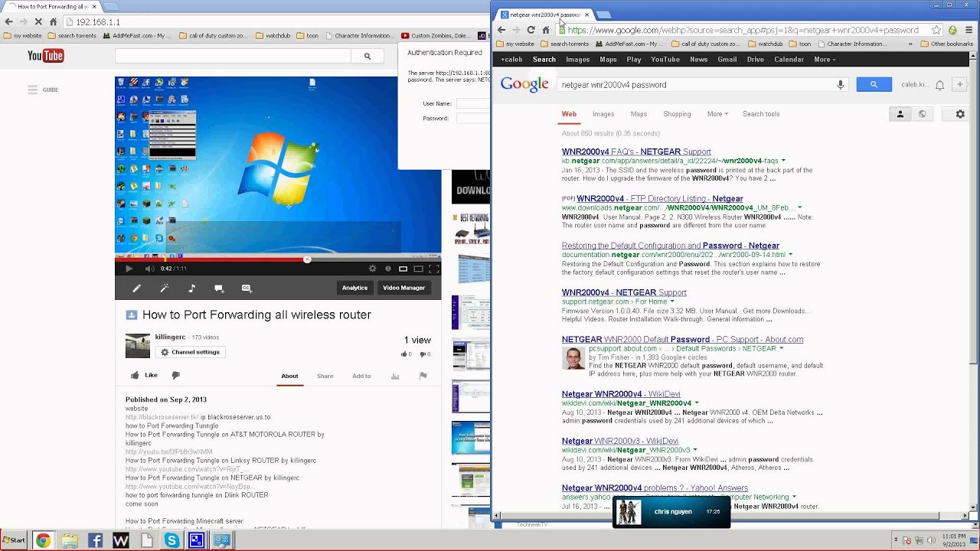This screenshot has width=980, height=551.
Task: Open Skype from the taskbar
Action: pos(171,540)
